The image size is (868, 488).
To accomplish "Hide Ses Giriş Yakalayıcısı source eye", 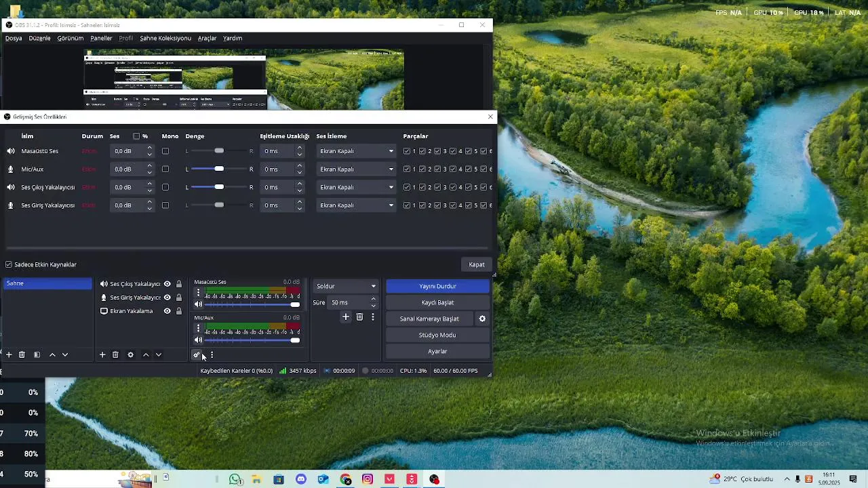I will [167, 298].
